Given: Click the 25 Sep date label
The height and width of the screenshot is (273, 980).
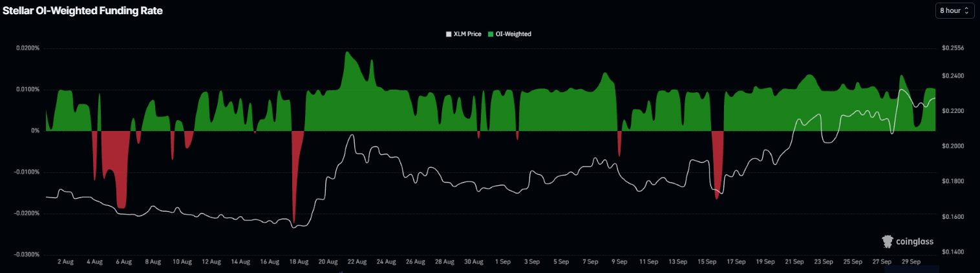Looking at the screenshot, I should pos(853,263).
